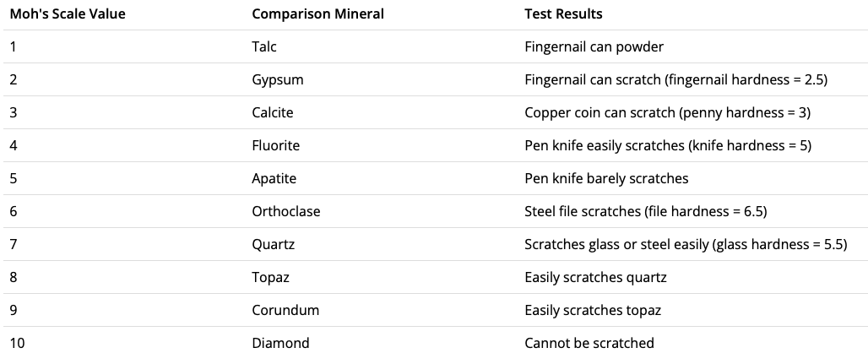Click the Apatite mineral name
Image resolution: width=868 pixels, height=364 pixels.
[x=274, y=179]
